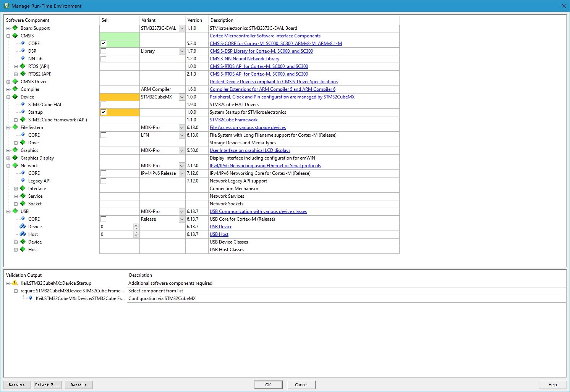Click the Drive green diamond icon

[23, 142]
